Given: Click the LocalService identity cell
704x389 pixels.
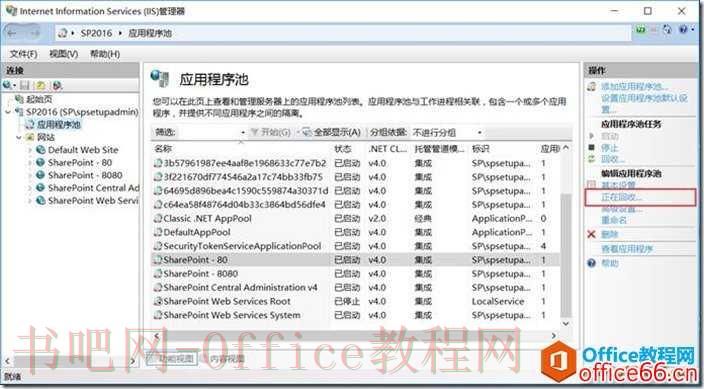Looking at the screenshot, I should 497,301.
